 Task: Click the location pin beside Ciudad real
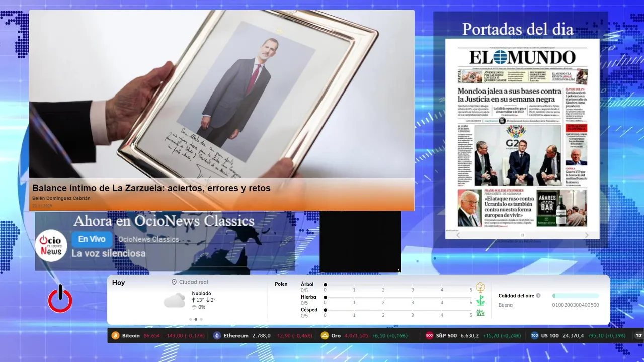point(174,282)
